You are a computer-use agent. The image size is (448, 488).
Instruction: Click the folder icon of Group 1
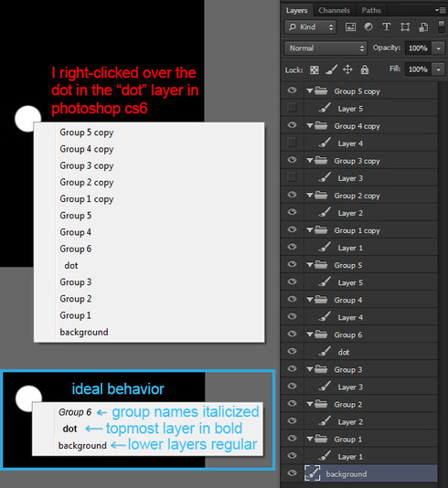pyautogui.click(x=321, y=439)
